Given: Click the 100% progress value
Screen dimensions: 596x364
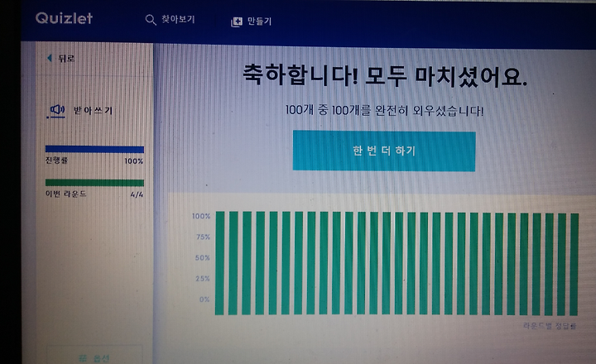Looking at the screenshot, I should 134,161.
